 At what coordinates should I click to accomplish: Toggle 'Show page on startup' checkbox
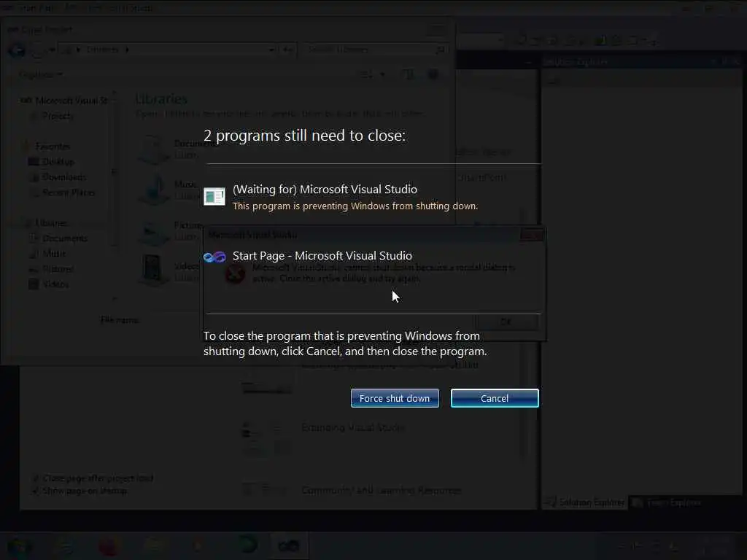point(35,490)
